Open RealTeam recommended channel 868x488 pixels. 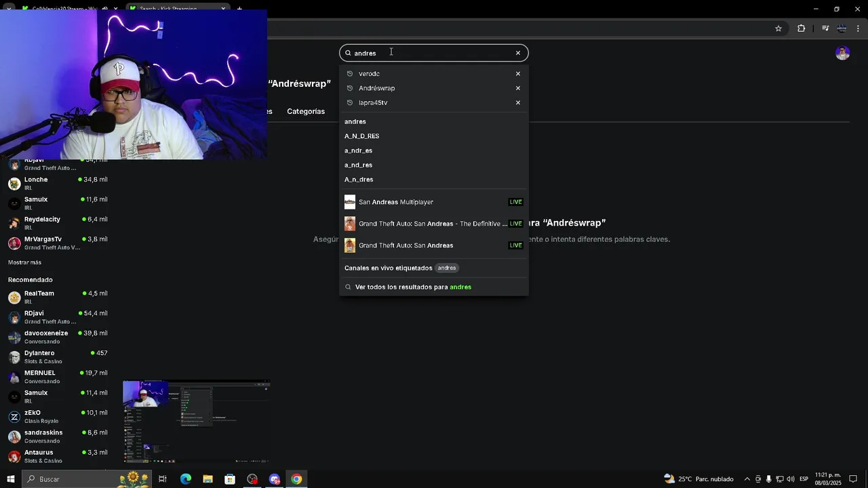[58, 298]
